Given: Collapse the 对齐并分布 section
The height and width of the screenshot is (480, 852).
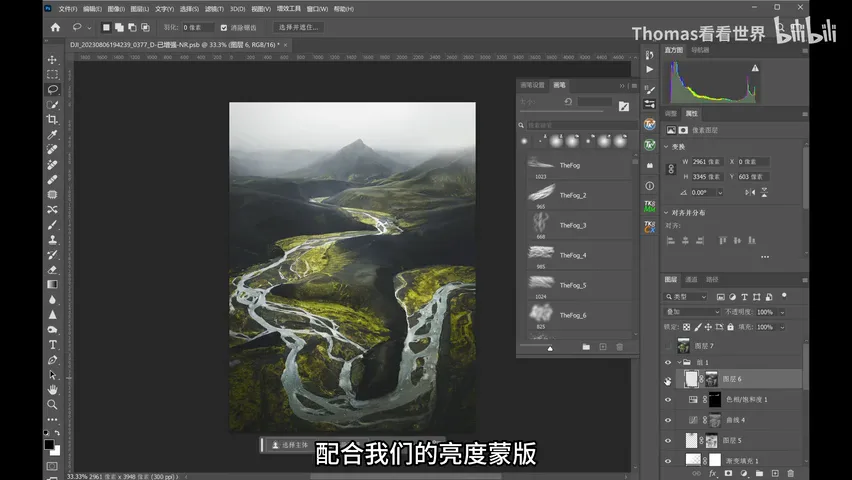Looking at the screenshot, I should coord(666,213).
